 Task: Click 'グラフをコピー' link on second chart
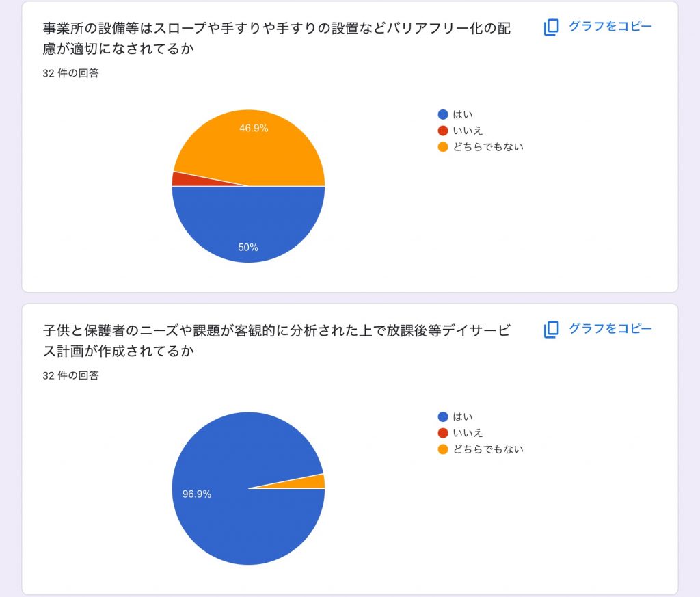coord(610,329)
